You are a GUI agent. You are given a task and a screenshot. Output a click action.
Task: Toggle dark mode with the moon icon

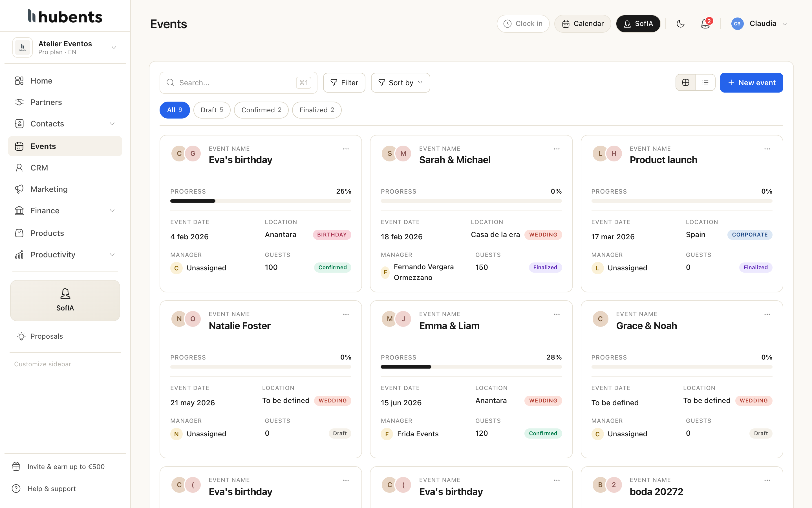coord(680,24)
